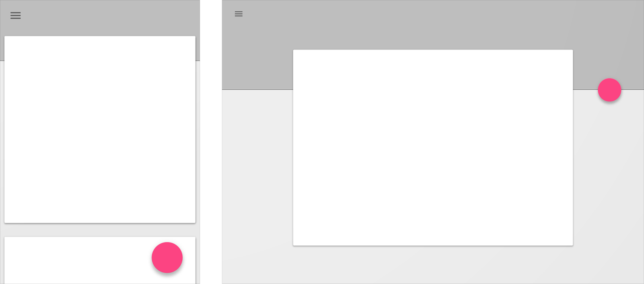
Task: Click the light gray background below desktop card
Action: tap(433, 265)
